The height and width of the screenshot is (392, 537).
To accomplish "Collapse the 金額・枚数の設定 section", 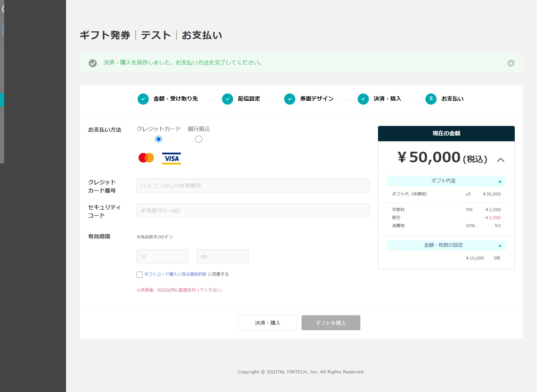I will click(x=446, y=246).
